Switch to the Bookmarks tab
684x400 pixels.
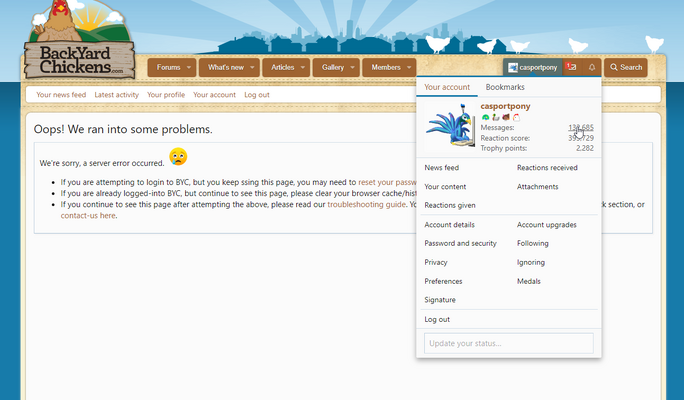[x=505, y=88]
